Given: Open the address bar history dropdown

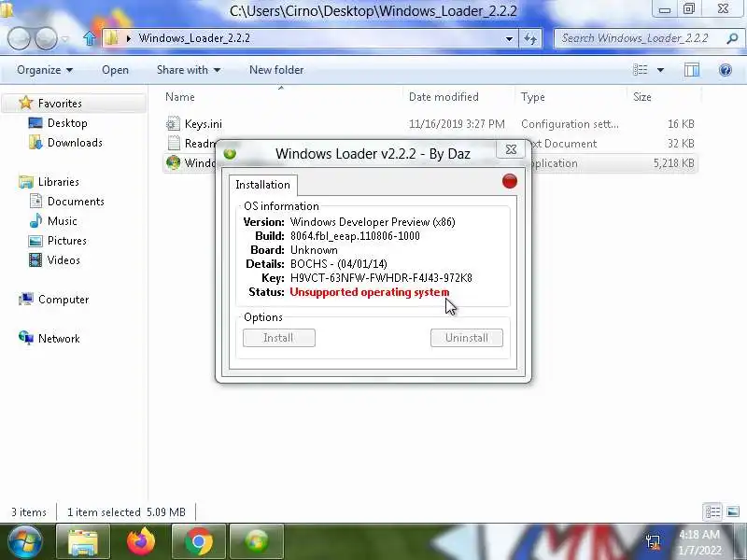Looking at the screenshot, I should [x=509, y=38].
